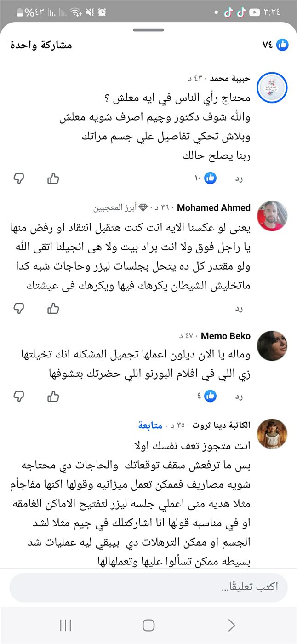
Task: Reply (رد) to Mohamed Ahmed's comment
Action: 238,308
